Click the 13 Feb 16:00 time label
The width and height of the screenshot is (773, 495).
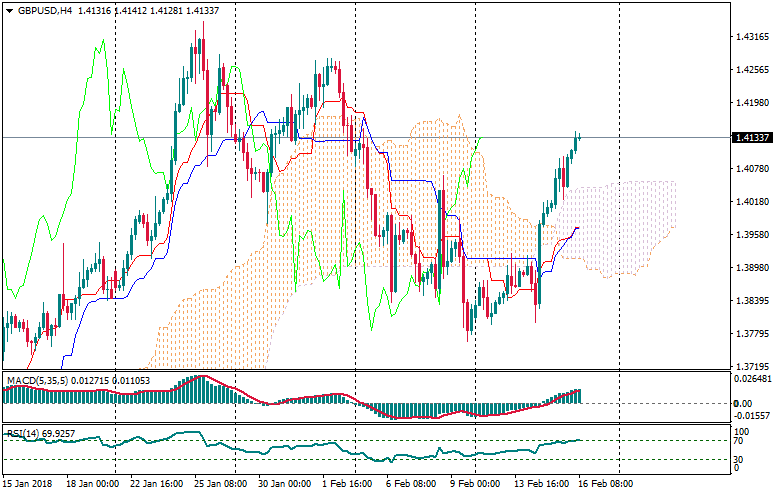[541, 483]
